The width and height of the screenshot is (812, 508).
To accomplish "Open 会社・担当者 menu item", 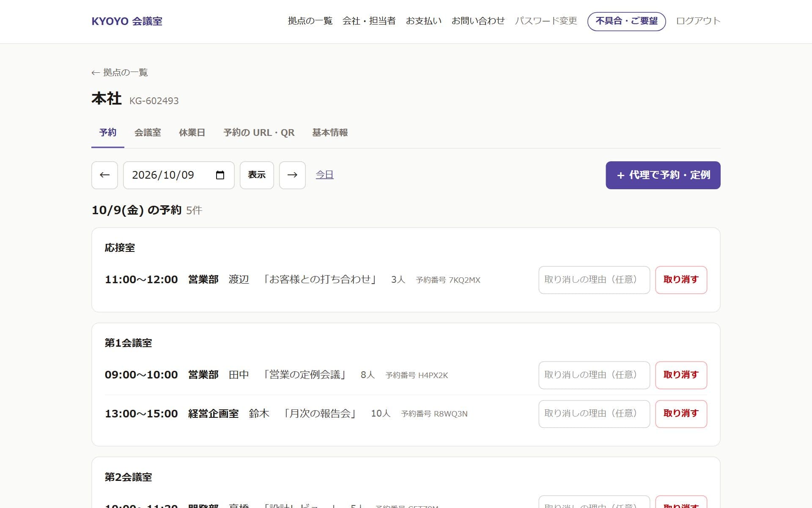I will tap(369, 21).
